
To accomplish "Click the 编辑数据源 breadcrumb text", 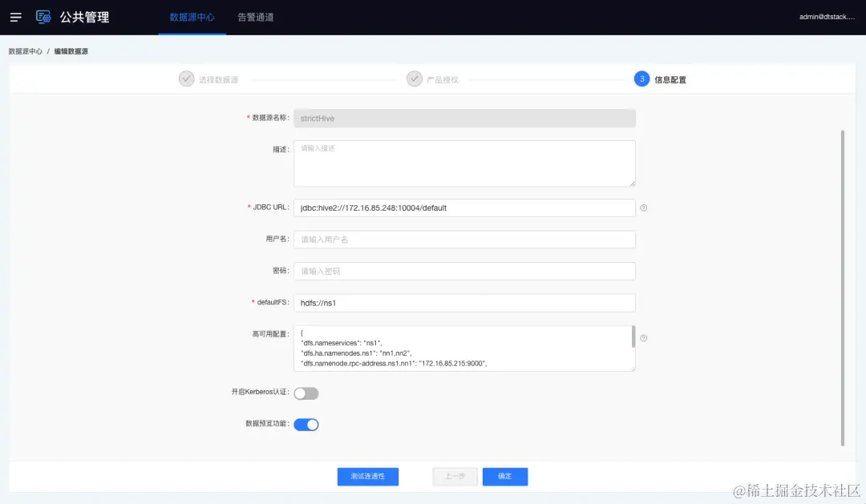I will (x=71, y=51).
